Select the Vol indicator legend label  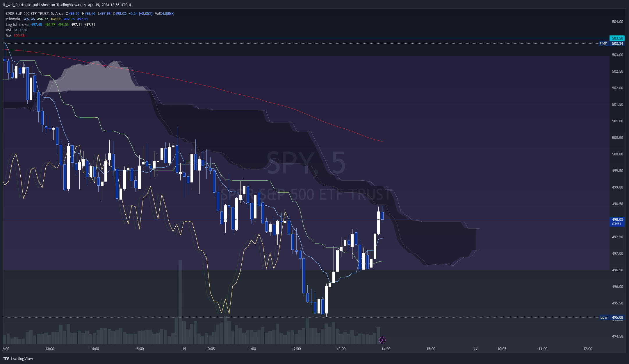(8, 30)
